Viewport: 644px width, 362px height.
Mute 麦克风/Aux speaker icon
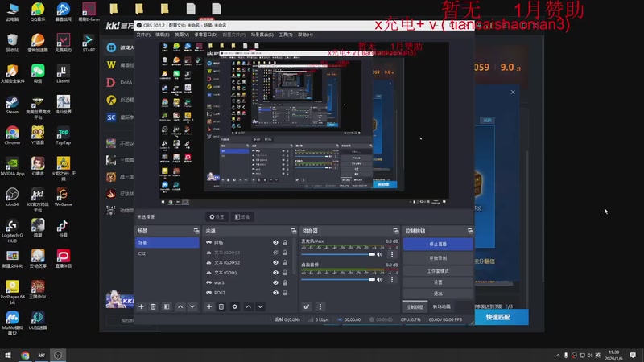pos(380,254)
